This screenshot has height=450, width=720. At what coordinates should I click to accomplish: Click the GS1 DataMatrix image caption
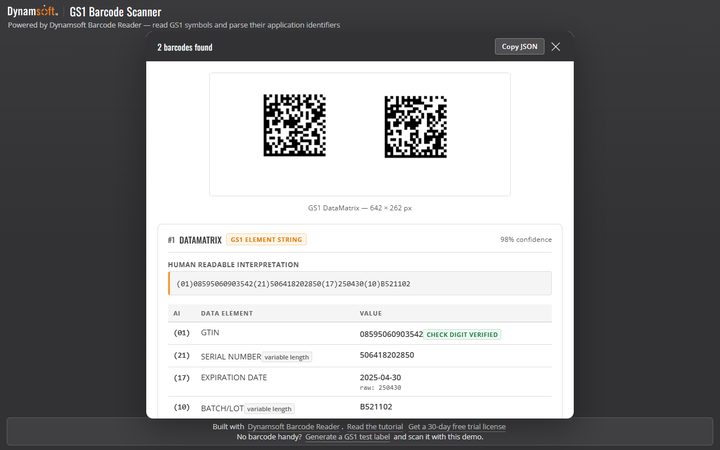click(360, 208)
